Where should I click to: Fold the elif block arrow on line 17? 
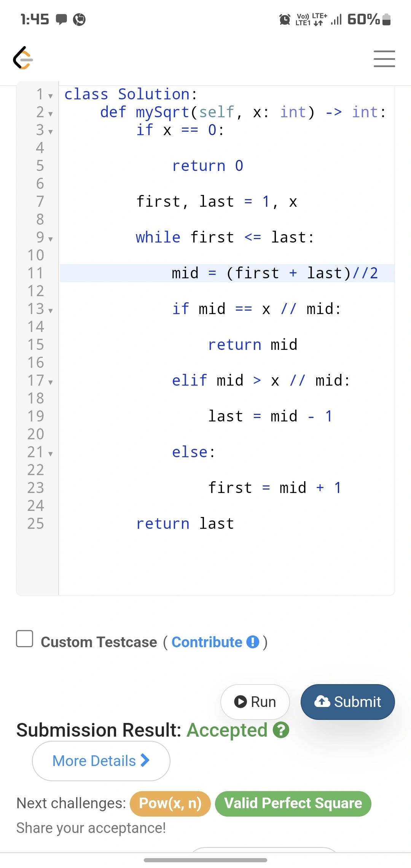tap(50, 382)
